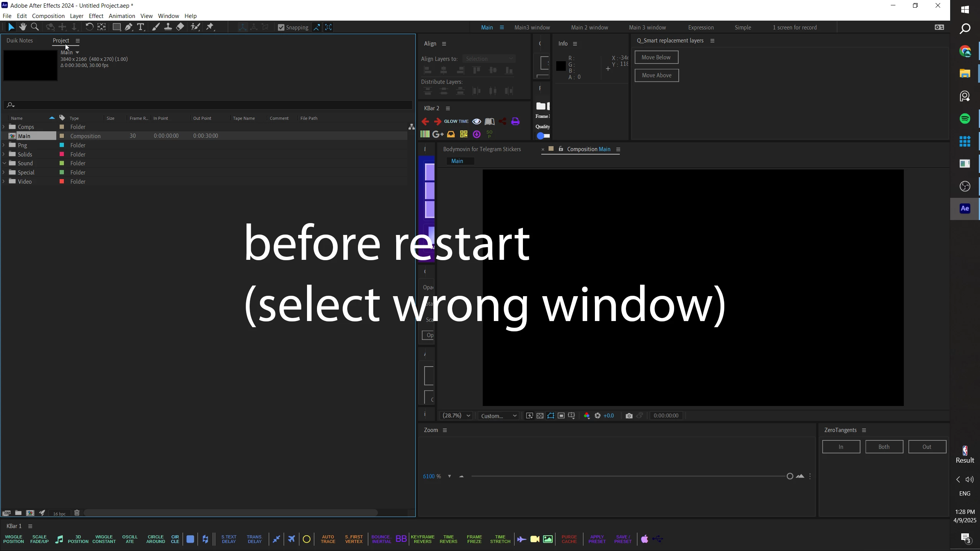980x551 pixels.
Task: Open the viewer magnification dropdown 28.7%
Action: coord(456,416)
